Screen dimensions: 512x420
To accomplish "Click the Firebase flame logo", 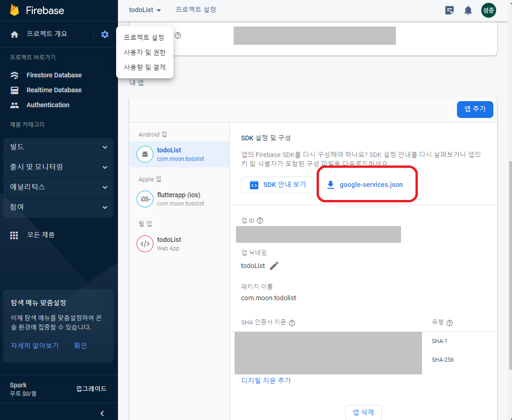I will click(x=14, y=10).
